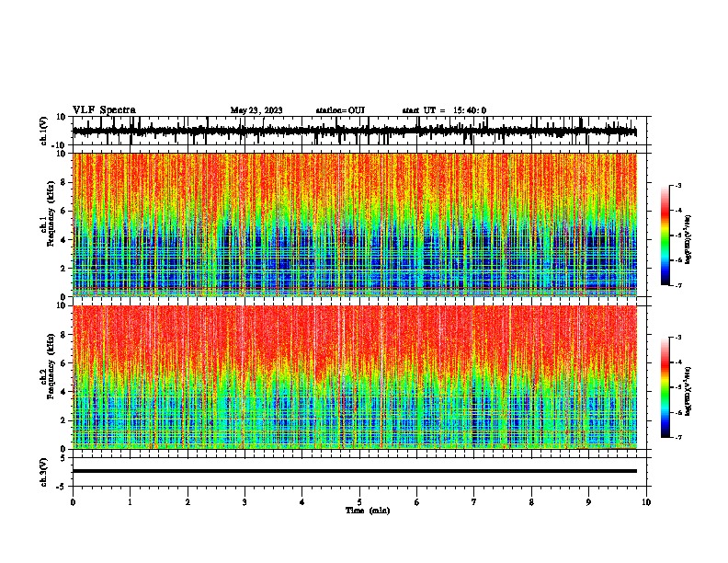Click the 'Time (min)' axis label
Viewport: 728px width, 563px height.
click(x=368, y=511)
